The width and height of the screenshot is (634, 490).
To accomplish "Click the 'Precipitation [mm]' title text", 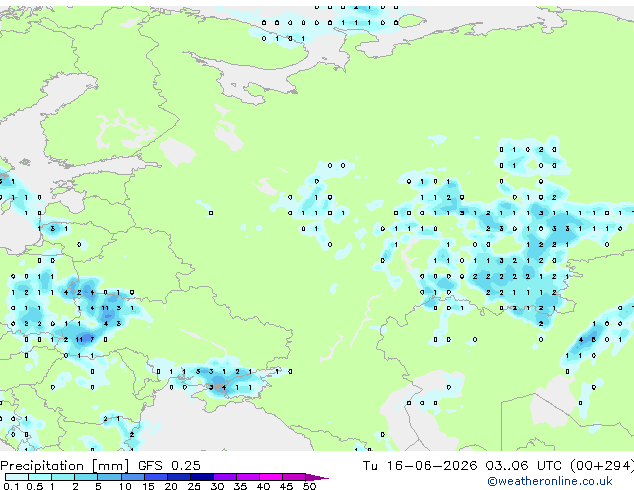I will pos(65,466).
